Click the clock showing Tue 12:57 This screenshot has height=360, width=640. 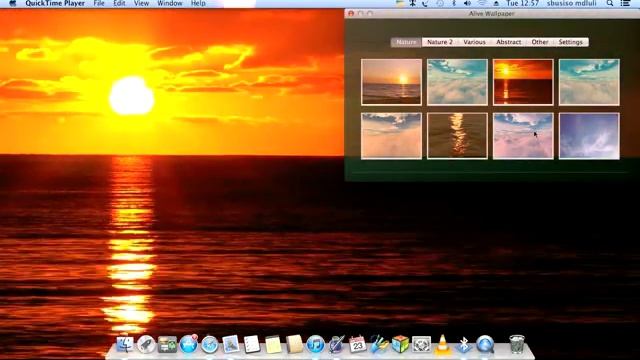tap(523, 3)
